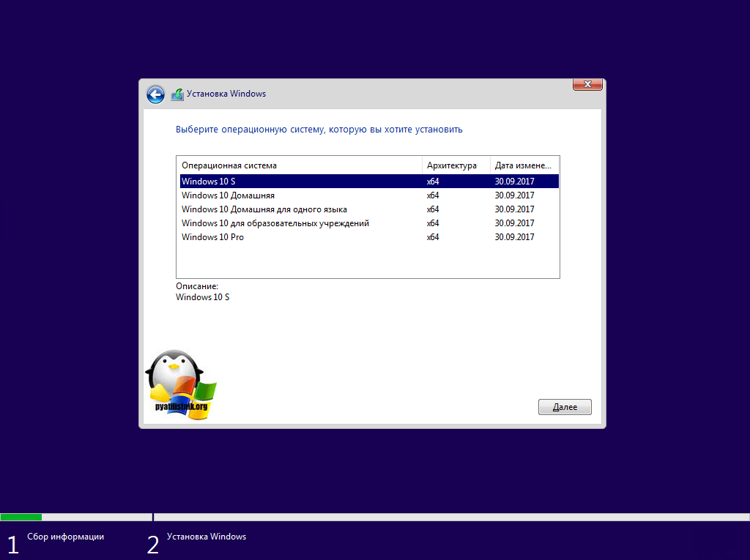This screenshot has width=750, height=560.
Task: Close the Установка Windows dialog
Action: [587, 84]
